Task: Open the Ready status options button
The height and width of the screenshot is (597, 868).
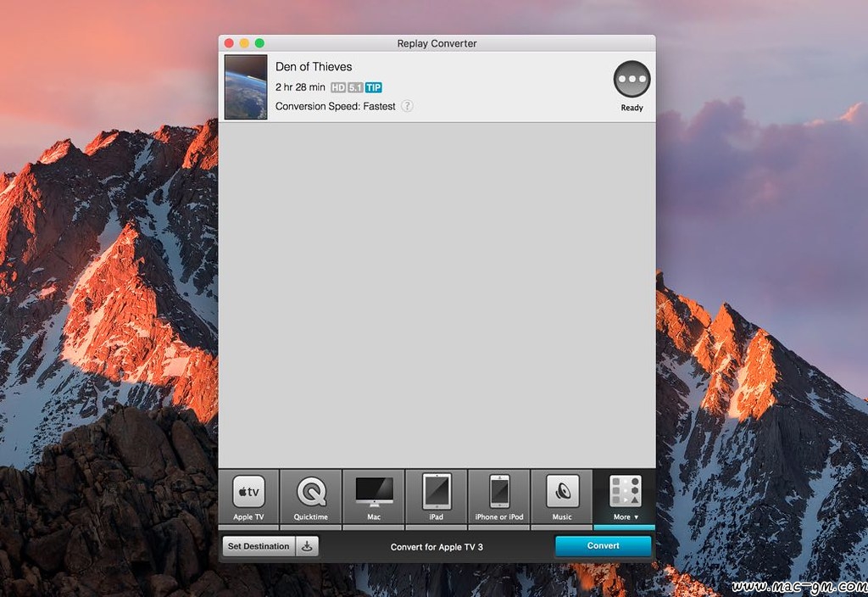Action: point(632,79)
